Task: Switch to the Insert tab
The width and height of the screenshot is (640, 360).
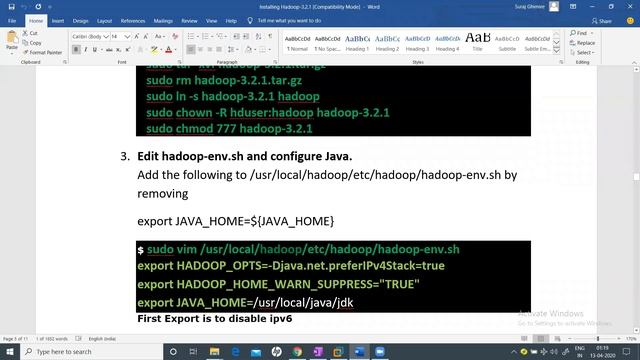Action: 58,21
